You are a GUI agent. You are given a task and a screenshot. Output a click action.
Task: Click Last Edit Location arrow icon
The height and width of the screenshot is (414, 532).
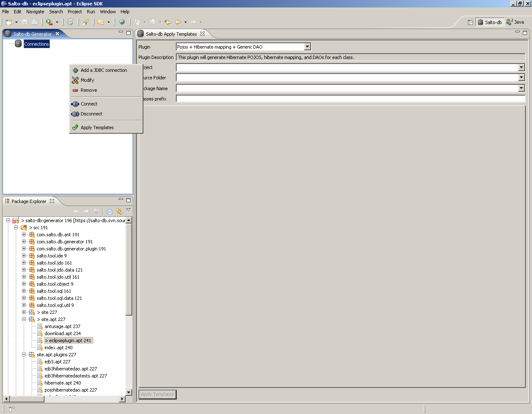coord(168,22)
